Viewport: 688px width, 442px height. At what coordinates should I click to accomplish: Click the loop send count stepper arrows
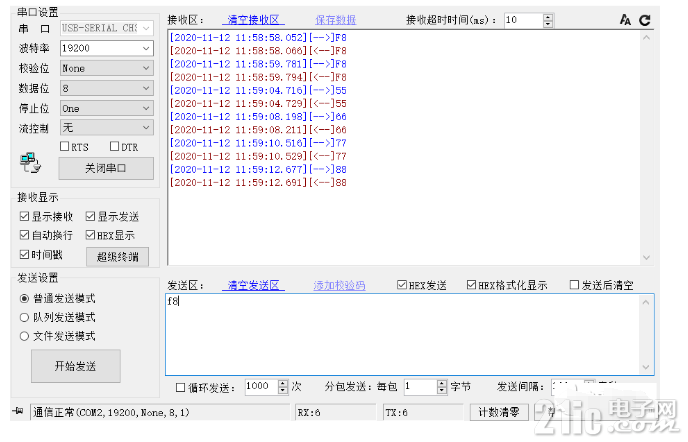click(283, 387)
